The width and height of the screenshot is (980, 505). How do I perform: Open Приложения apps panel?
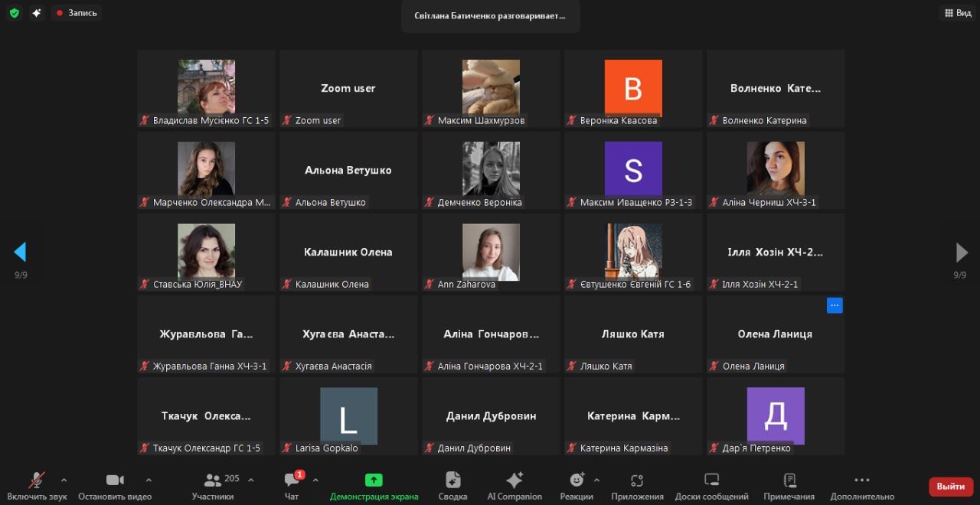click(x=637, y=486)
